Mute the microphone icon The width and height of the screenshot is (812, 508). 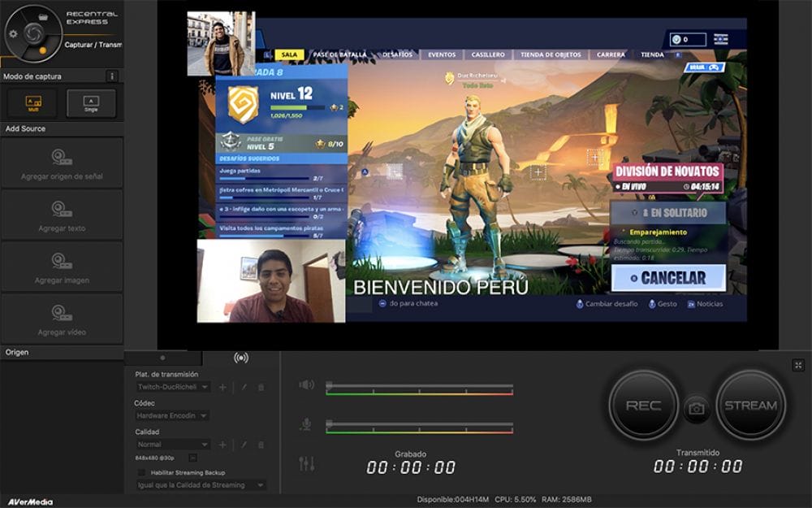306,423
